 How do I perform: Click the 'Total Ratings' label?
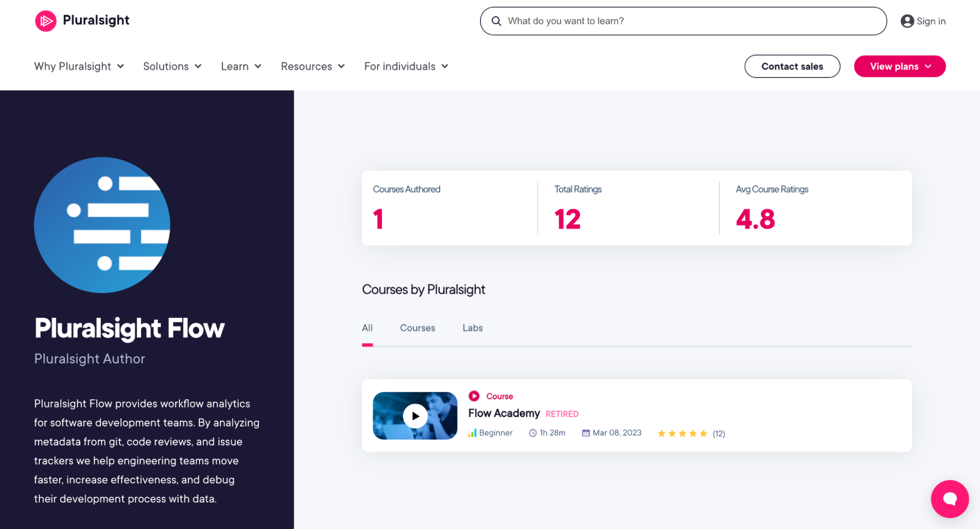(x=578, y=189)
